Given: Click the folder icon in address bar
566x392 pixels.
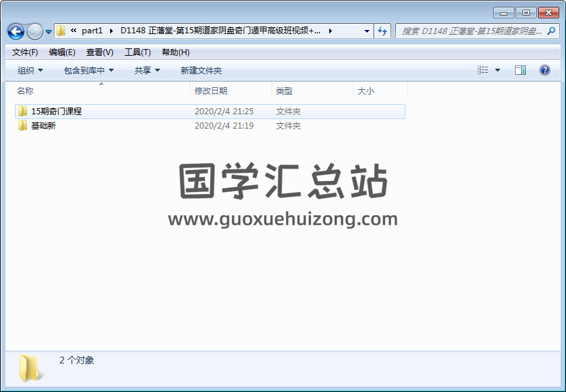Looking at the screenshot, I should (x=61, y=31).
